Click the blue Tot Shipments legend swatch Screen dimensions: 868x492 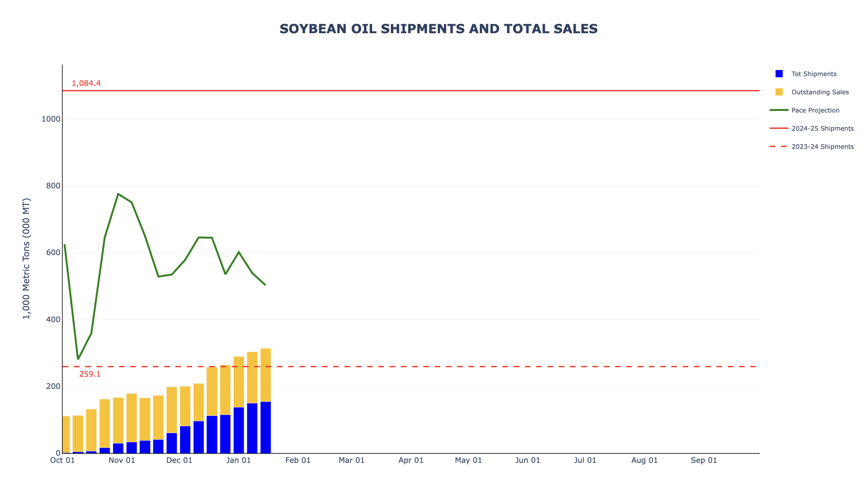click(x=778, y=74)
